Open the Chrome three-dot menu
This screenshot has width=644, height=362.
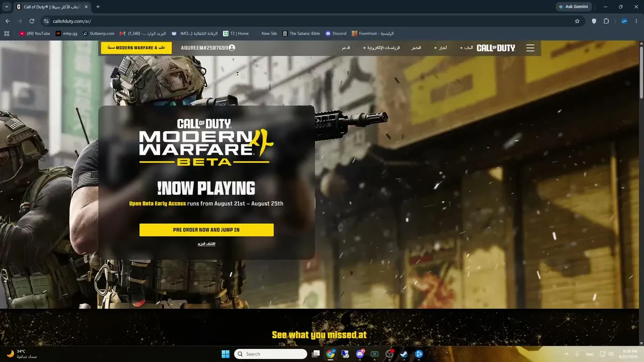(636, 21)
